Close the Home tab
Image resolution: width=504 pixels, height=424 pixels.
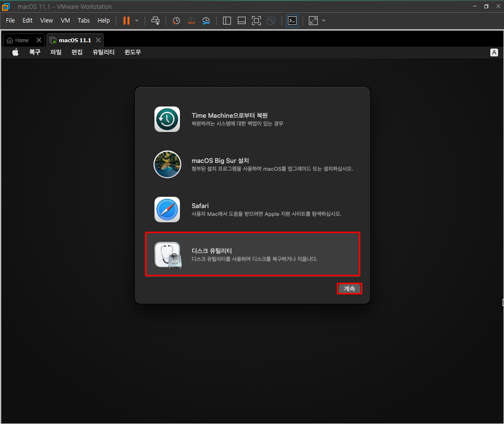pyautogui.click(x=39, y=40)
